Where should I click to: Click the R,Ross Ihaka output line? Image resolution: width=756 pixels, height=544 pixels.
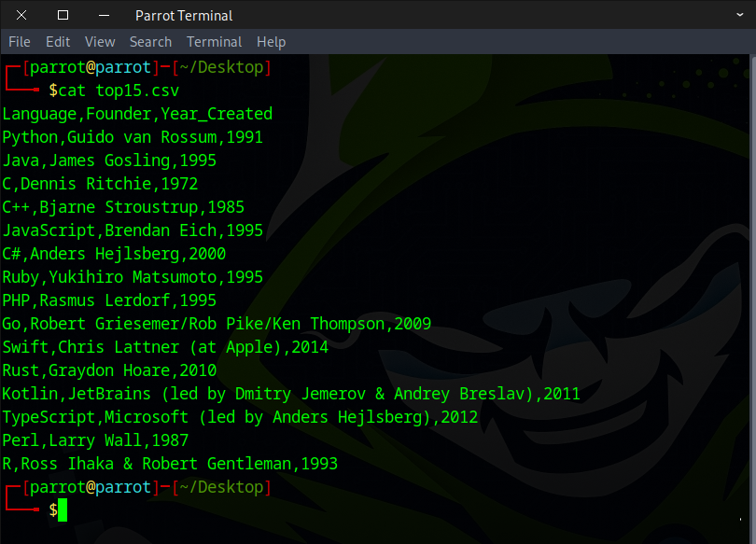coord(170,464)
